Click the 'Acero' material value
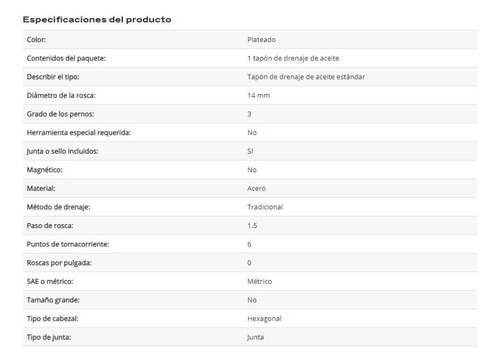This screenshot has width=500, height=363. [256, 188]
